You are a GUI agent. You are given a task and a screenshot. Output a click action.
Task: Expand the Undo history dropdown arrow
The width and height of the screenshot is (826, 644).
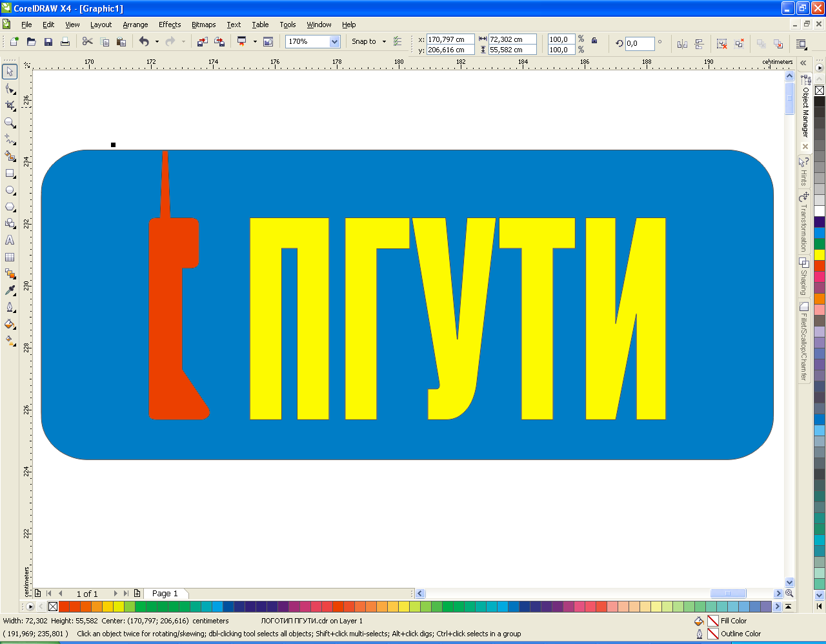click(157, 42)
